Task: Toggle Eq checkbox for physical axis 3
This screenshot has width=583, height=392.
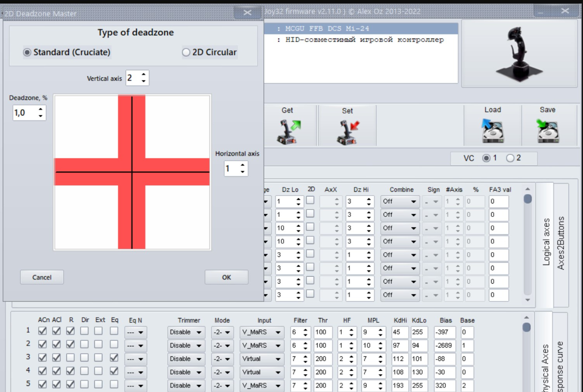Action: pos(114,358)
